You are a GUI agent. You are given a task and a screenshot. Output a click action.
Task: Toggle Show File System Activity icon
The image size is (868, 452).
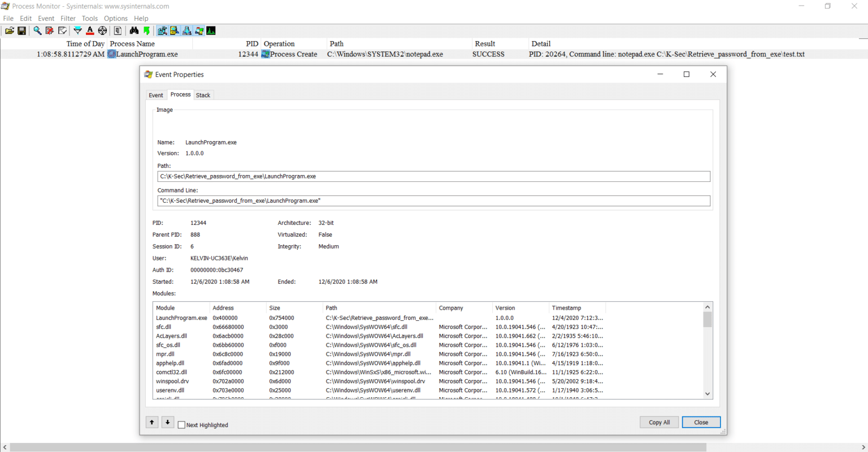coord(175,31)
